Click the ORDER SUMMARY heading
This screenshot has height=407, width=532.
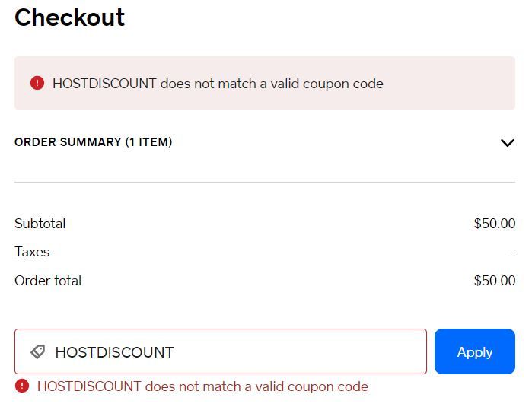(x=68, y=142)
